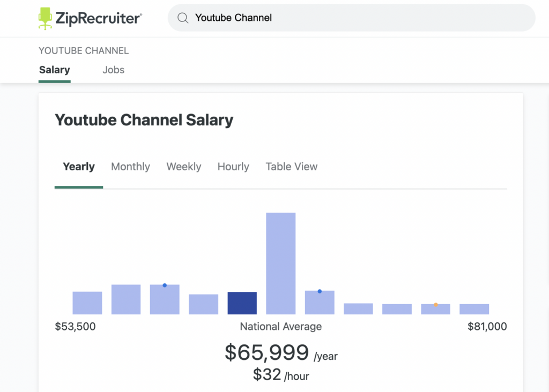Click the tallest bar in the salary chart
The image size is (549, 392).
pos(280,263)
